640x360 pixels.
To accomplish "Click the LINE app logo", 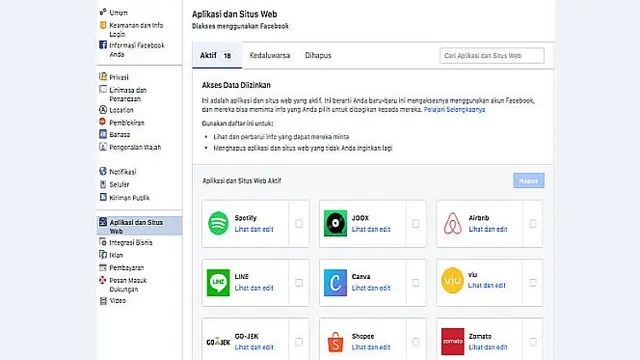I will pyautogui.click(x=218, y=282).
